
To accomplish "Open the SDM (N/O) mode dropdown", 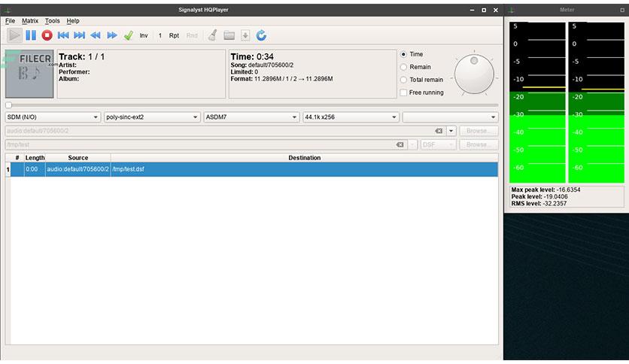I will (53, 117).
